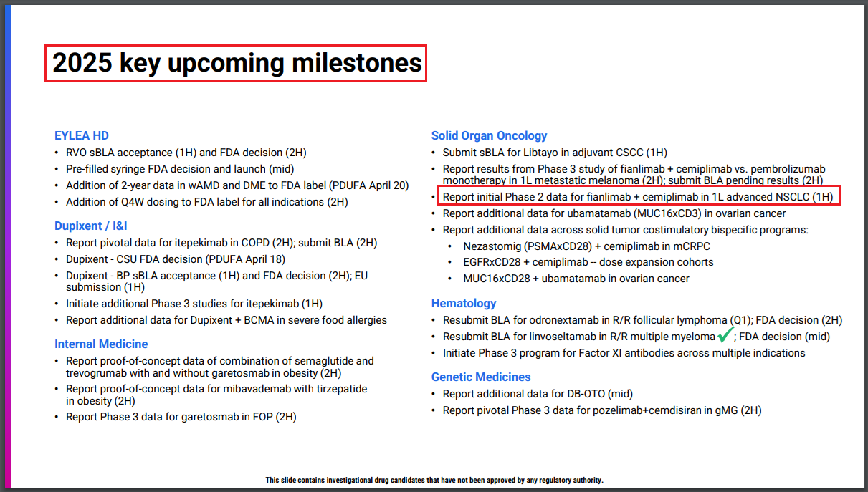Click the green checkmark after linvoseltamab myeloma
This screenshot has height=492, width=868.
click(725, 334)
